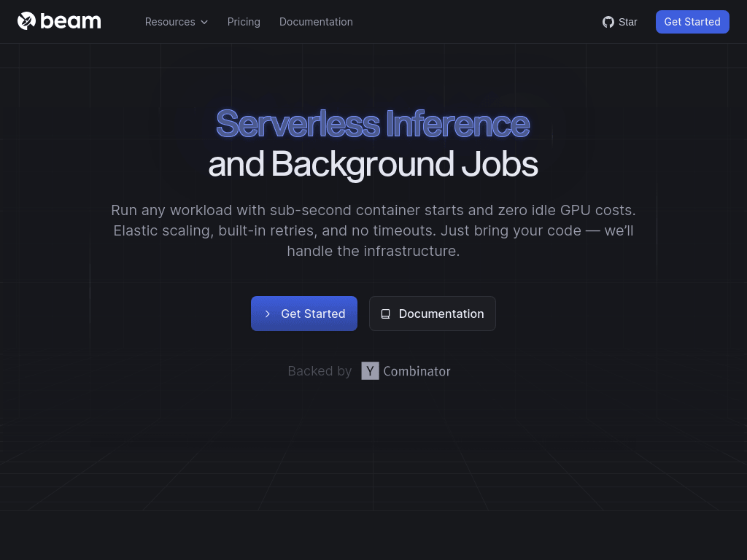Open Documentation from the top navigation
The image size is (747, 560).
(316, 22)
